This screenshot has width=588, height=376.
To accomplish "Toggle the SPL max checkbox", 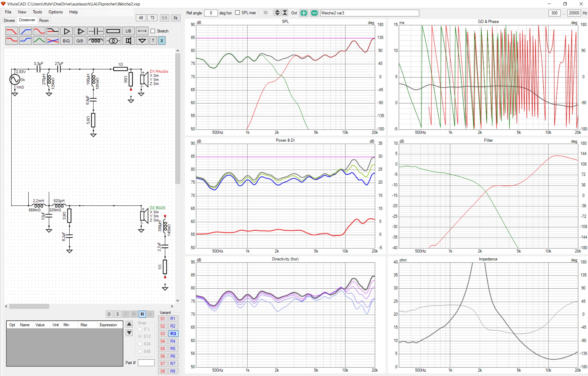I will (x=237, y=13).
